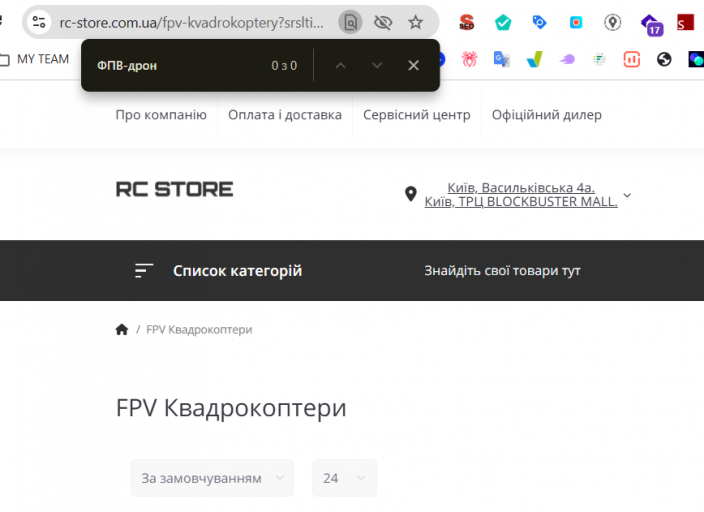The width and height of the screenshot is (704, 512).
Task: Open the map pin circle extension
Action: (x=612, y=22)
